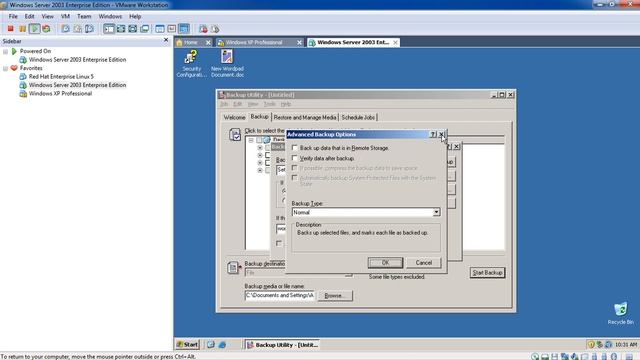The height and width of the screenshot is (360, 640).
Task: Expand the second child node in backup tree
Action: (x=260, y=155)
